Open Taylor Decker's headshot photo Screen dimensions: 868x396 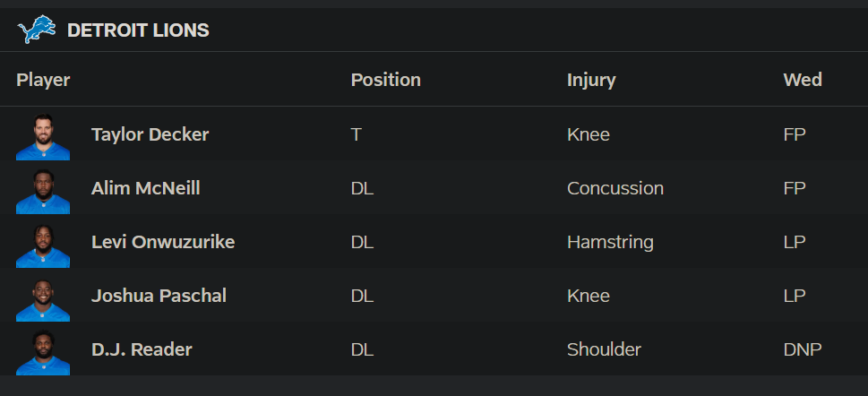point(43,136)
